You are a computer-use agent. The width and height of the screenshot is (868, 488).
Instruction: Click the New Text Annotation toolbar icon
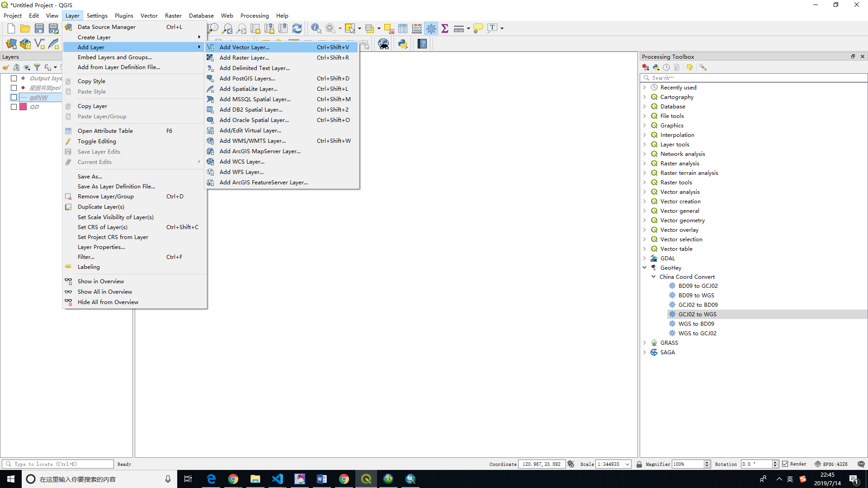tap(492, 28)
